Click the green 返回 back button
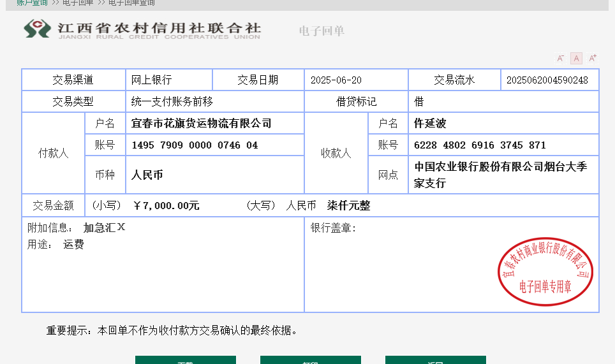 click(x=436, y=360)
